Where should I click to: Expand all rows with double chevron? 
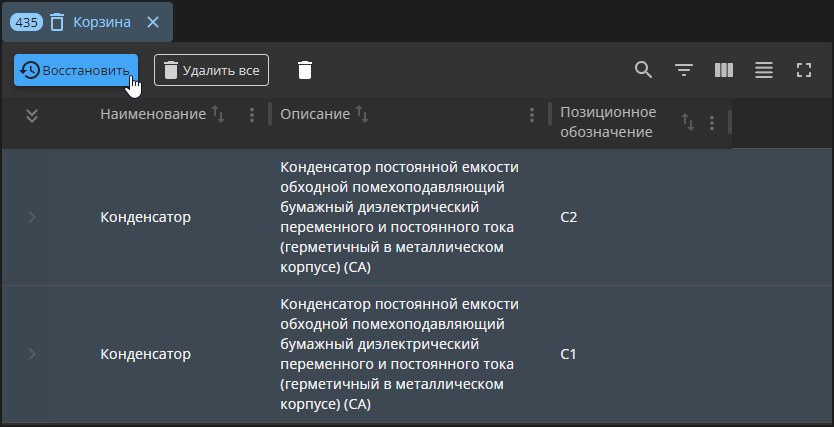point(32,115)
